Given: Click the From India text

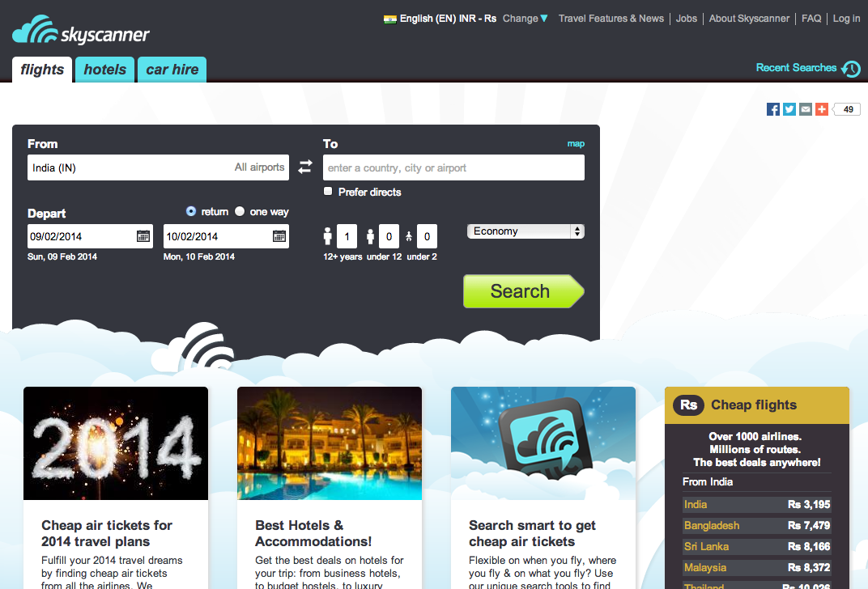Looking at the screenshot, I should coord(708,481).
